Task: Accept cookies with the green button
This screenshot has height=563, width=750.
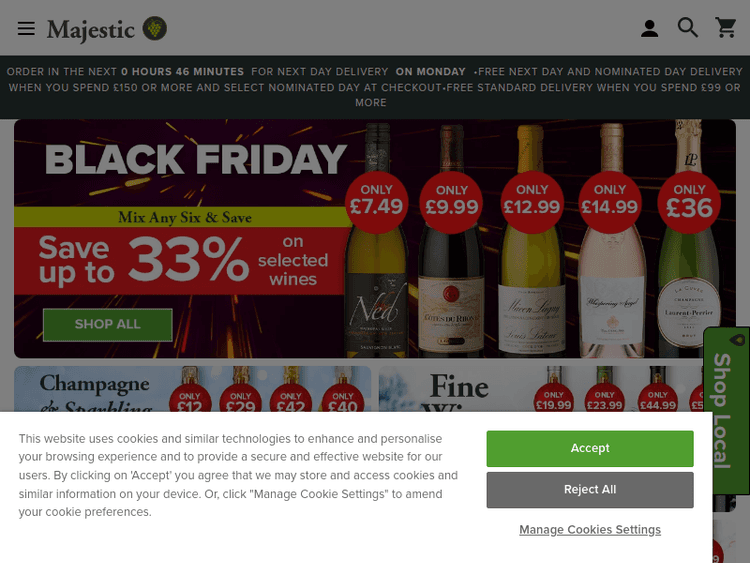Action: tap(590, 448)
